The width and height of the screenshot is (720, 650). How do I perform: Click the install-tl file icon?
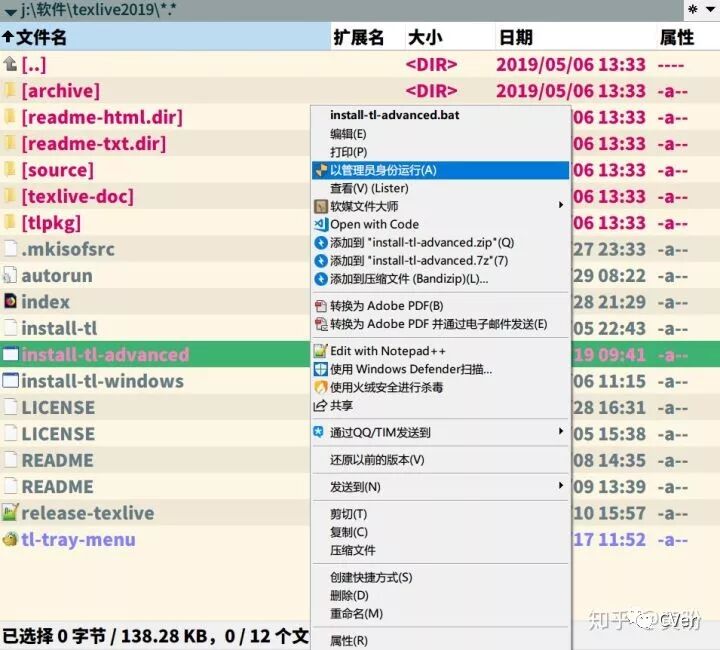[x=10, y=328]
